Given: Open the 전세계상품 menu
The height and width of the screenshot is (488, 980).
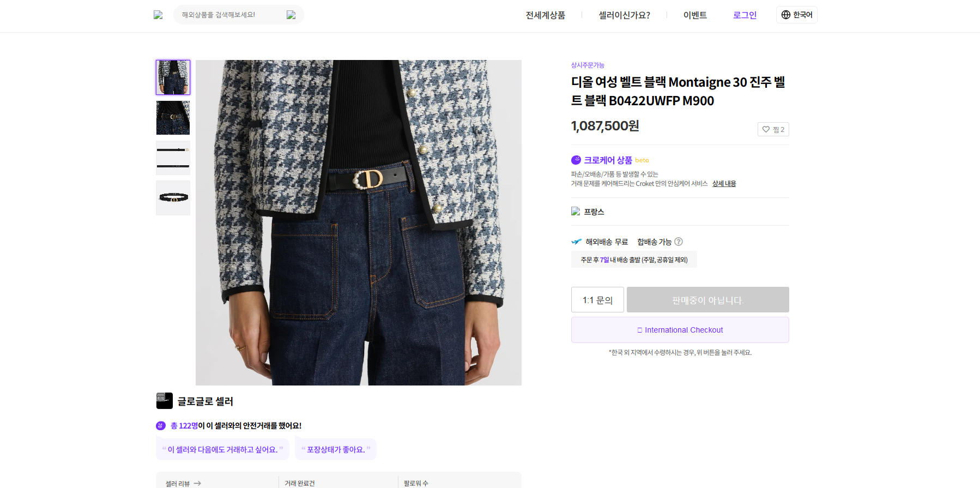Looking at the screenshot, I should [545, 15].
